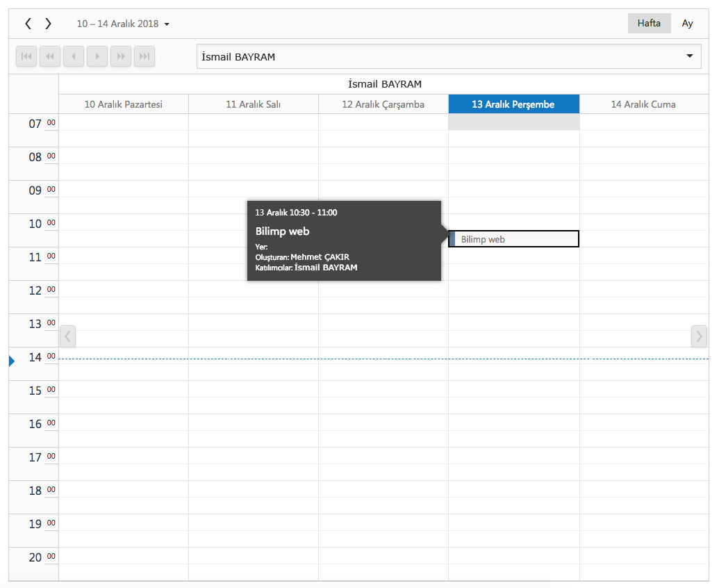Click the previous record arrow icon
The width and height of the screenshot is (719, 588).
tap(74, 56)
